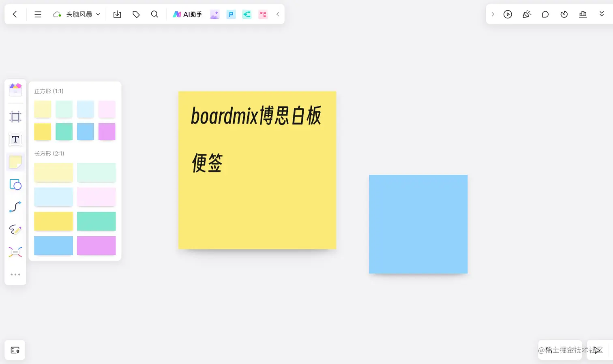Collapse the sticky note panel with the left chevron

(278, 14)
